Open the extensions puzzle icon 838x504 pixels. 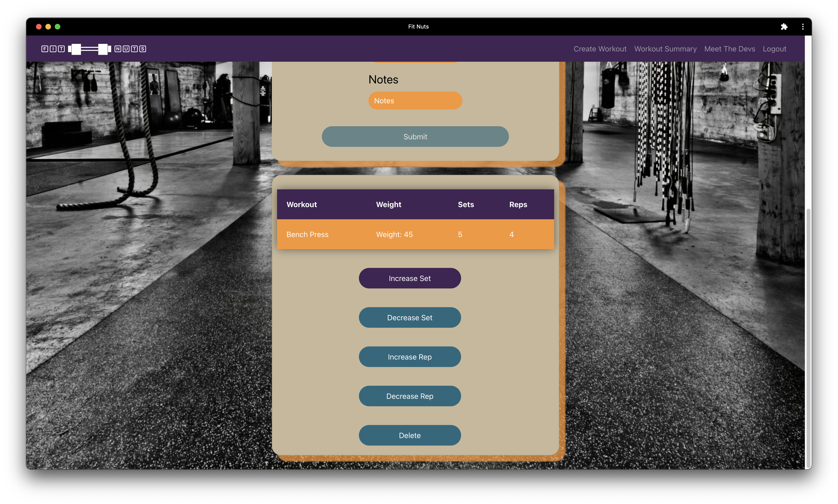[x=784, y=26]
